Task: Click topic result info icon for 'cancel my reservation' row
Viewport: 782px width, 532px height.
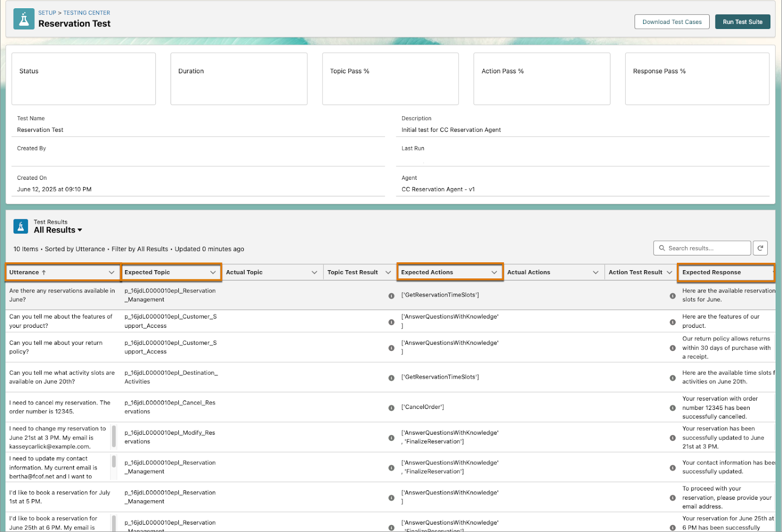Action: coord(391,407)
